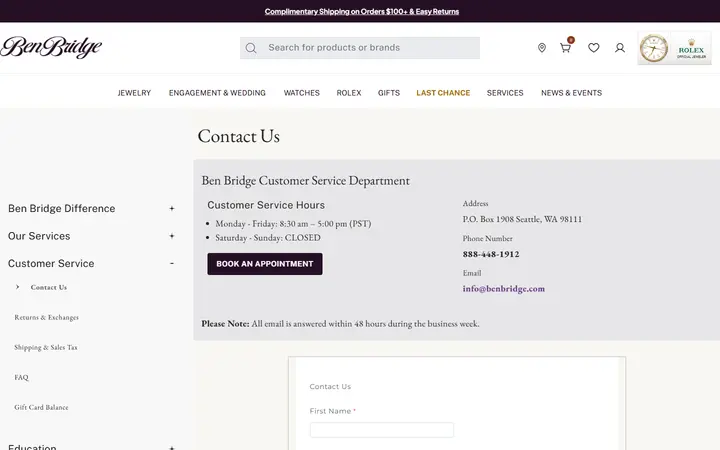Open Shipping & Sales Tax in the sidebar
720x450 pixels.
pyautogui.click(x=46, y=347)
